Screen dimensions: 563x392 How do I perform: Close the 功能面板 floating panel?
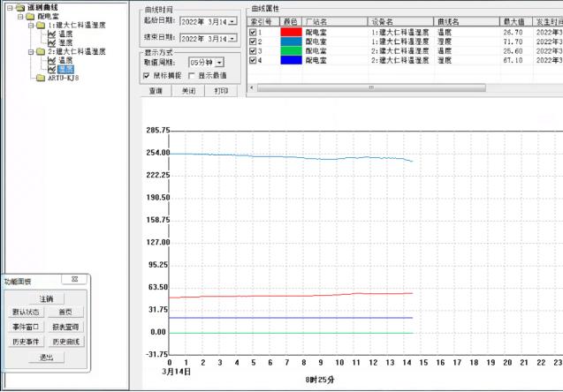(75, 280)
